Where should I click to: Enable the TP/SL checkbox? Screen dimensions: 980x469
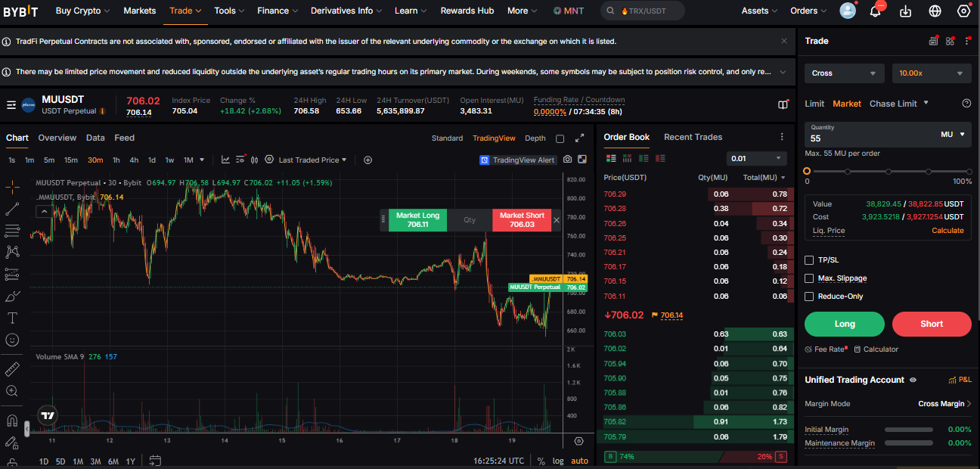pos(809,260)
